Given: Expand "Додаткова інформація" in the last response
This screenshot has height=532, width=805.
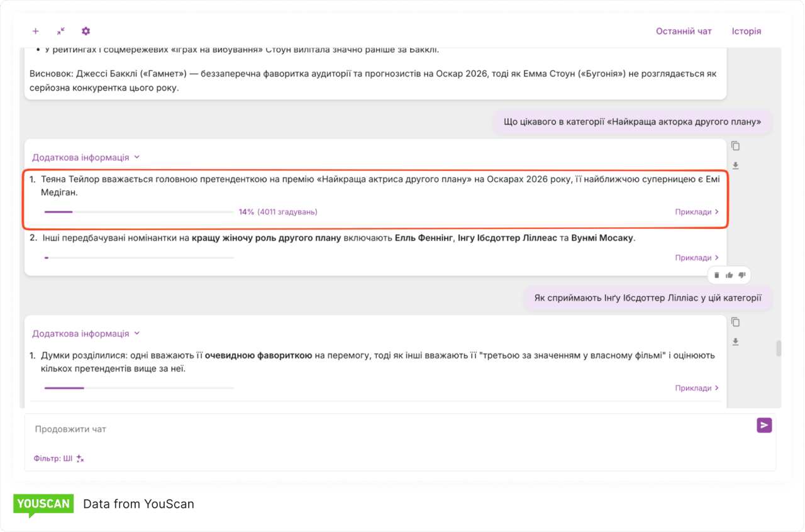Looking at the screenshot, I should (x=86, y=334).
